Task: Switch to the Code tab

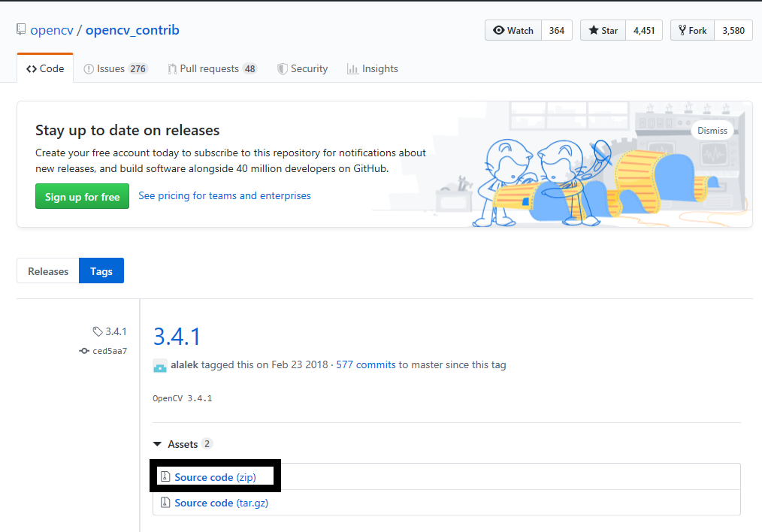Action: 45,68
